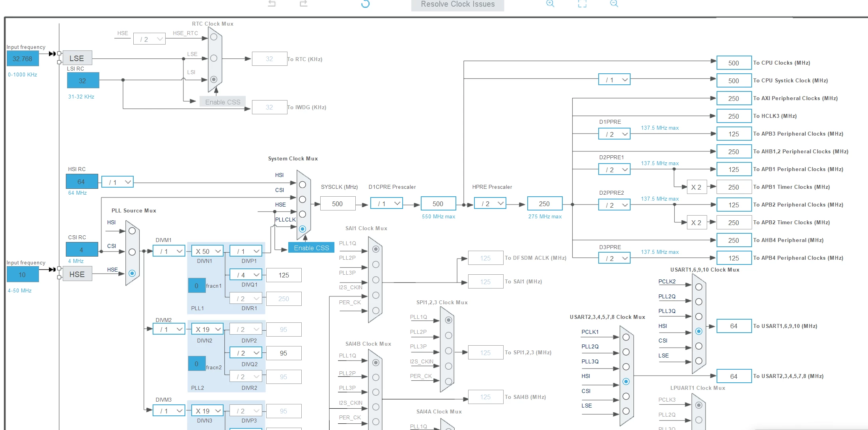Click the fracn1 value field
Image resolution: width=868 pixels, height=430 pixels.
197,285
